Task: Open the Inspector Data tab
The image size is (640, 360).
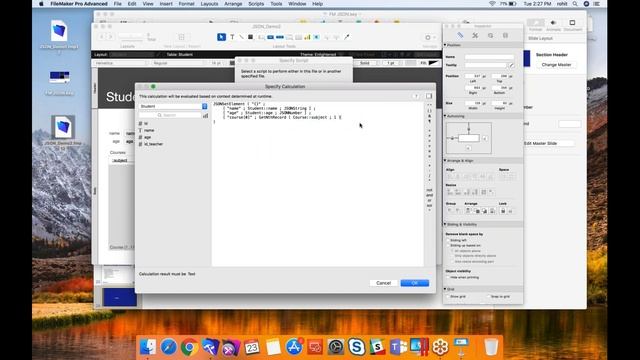Action: pyautogui.click(x=505, y=36)
